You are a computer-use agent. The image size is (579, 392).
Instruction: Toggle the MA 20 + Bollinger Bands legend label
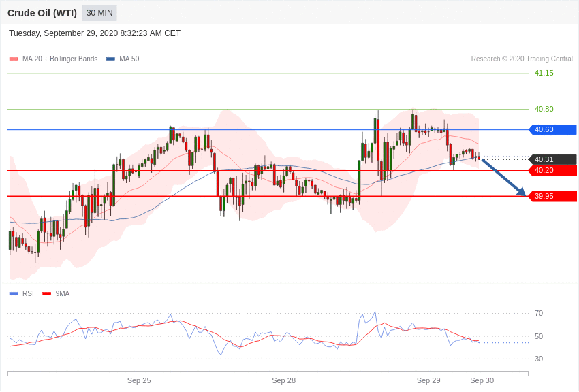[60, 59]
